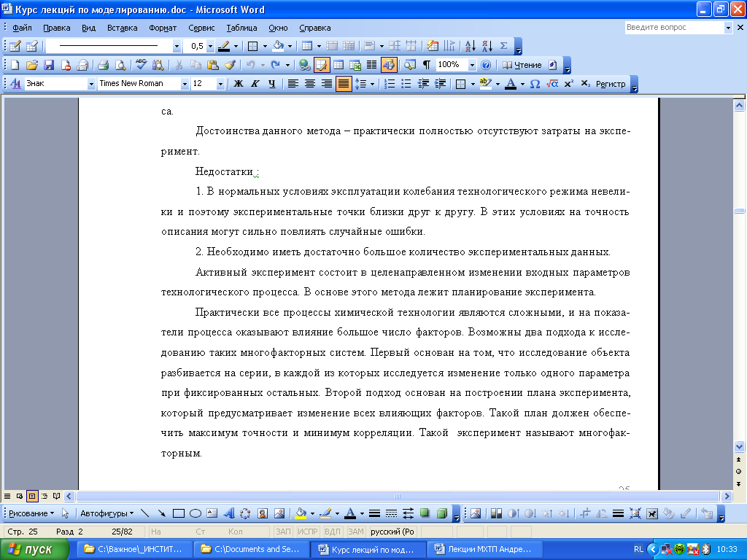Screen dimensions: 747x560
Task: Click the Регистр change case button
Action: [611, 84]
